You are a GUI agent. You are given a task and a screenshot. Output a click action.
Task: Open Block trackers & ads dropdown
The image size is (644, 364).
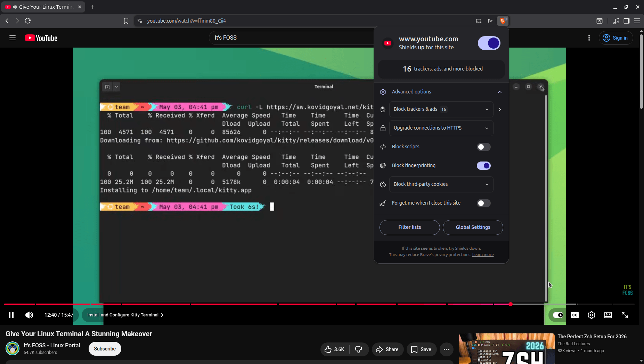click(x=441, y=109)
